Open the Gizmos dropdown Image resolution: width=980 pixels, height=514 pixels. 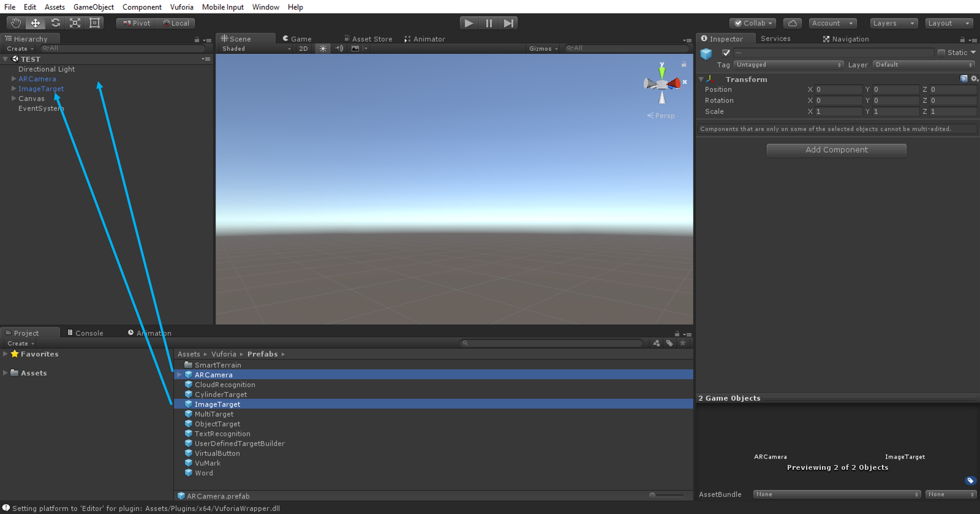point(543,49)
